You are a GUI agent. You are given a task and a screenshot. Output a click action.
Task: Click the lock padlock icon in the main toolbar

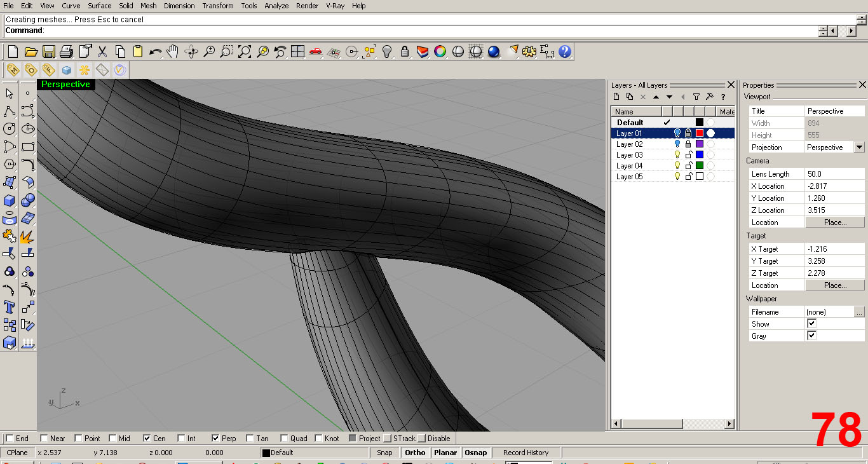tap(405, 51)
